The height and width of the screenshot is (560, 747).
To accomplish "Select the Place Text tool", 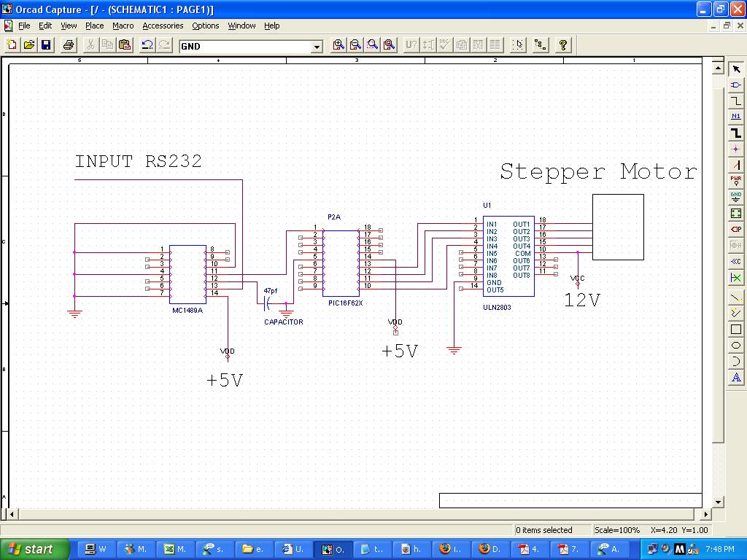I will (x=736, y=378).
